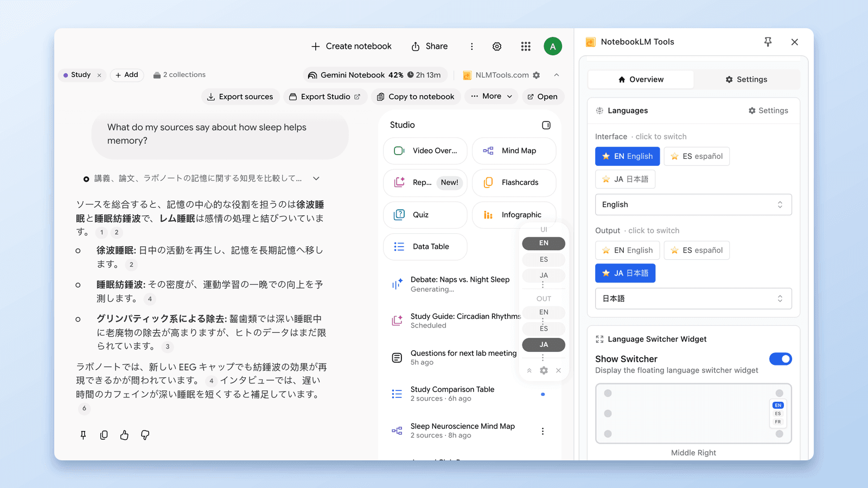Pin the NotebookLM Tools panel
868x488 pixels.
pos(768,42)
